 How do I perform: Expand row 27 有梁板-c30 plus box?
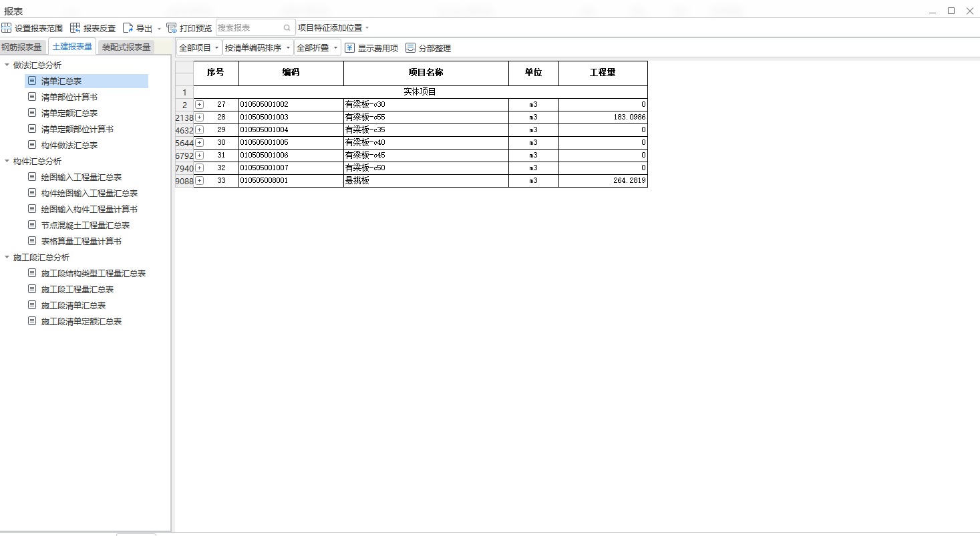(x=199, y=105)
